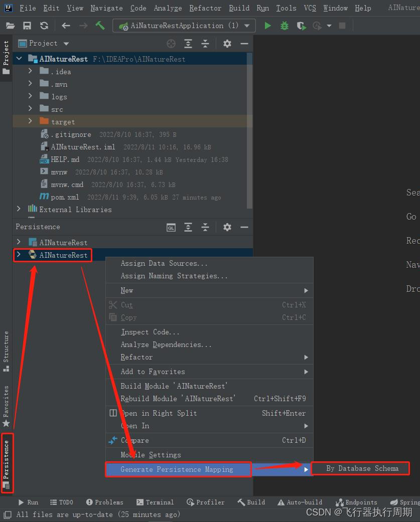Click the Synchronize/refresh icon in the toolbar
This screenshot has width=420, height=522.
click(44, 25)
